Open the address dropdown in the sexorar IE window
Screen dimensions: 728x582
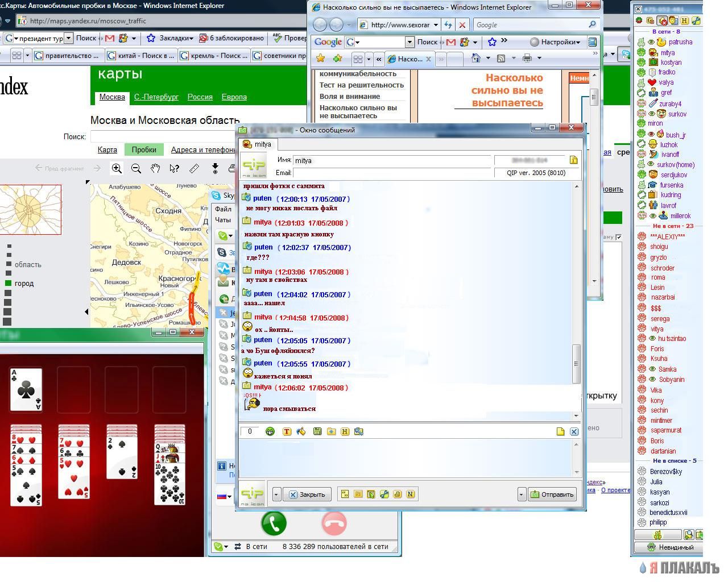[x=436, y=25]
